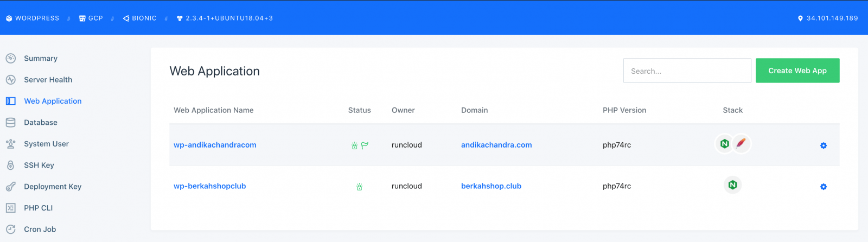Open the Deployment Key page
Screen dimensions: 868x242
[x=53, y=187]
